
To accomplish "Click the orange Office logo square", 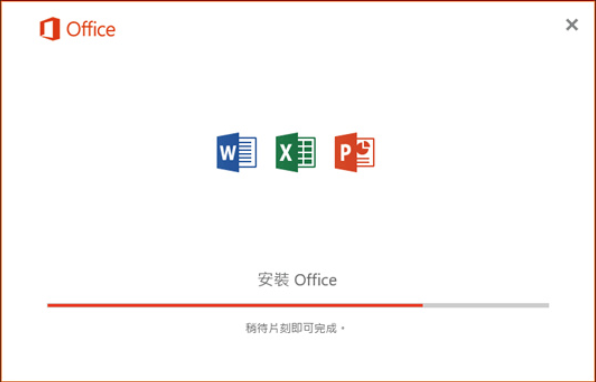I will click(50, 29).
